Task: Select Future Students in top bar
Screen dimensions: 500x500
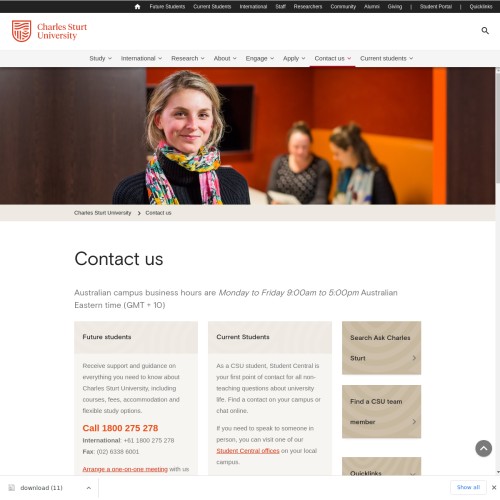Action: coord(167,7)
